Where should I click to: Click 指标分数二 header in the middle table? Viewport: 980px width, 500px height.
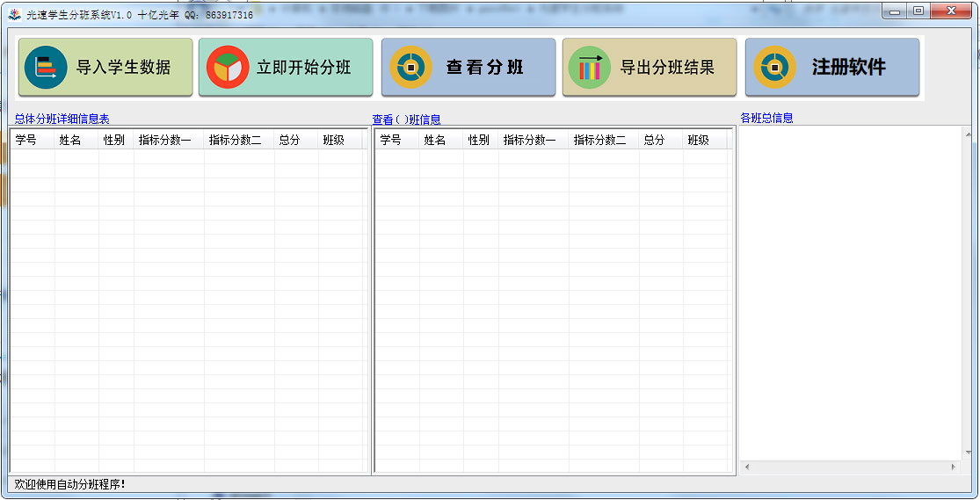(x=599, y=140)
